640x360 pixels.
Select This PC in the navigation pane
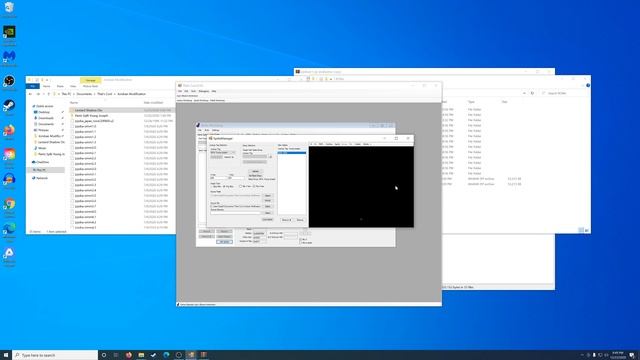tap(46, 170)
